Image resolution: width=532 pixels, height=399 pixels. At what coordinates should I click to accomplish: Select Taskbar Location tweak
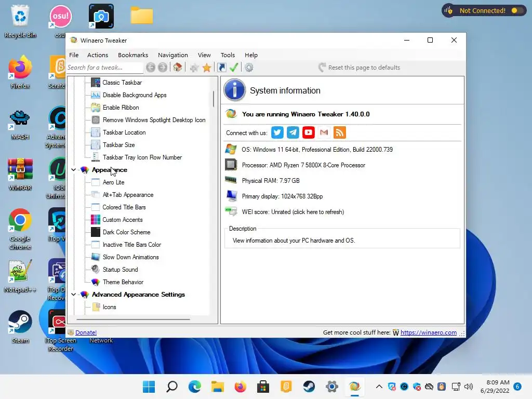(x=124, y=132)
